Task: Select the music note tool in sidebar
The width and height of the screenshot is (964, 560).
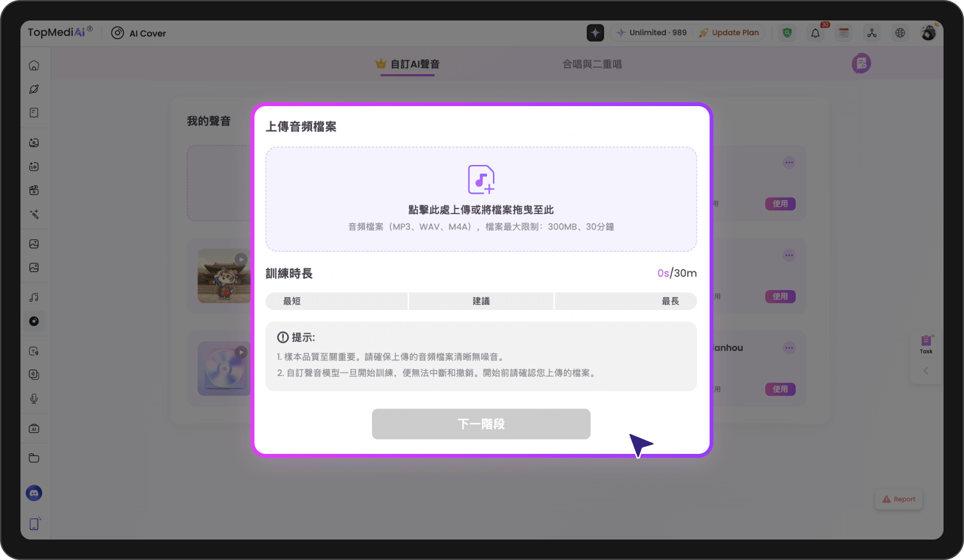Action: coord(34,296)
